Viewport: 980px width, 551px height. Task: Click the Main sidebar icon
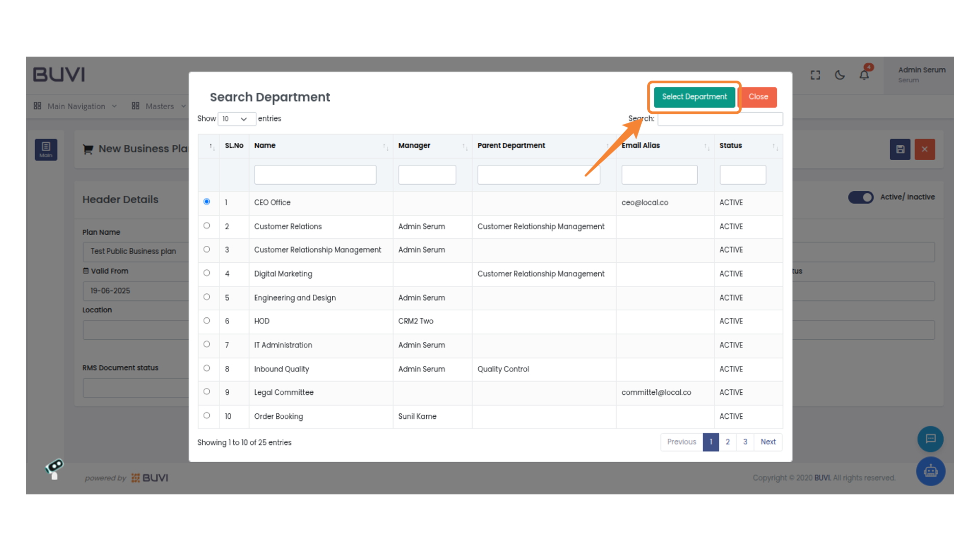46,149
